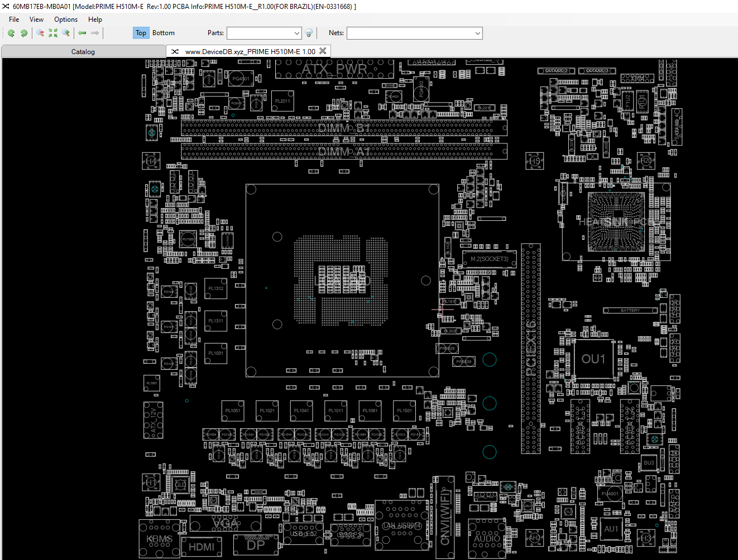
Task: Click the light bulb highlight icon
Action: tap(309, 33)
